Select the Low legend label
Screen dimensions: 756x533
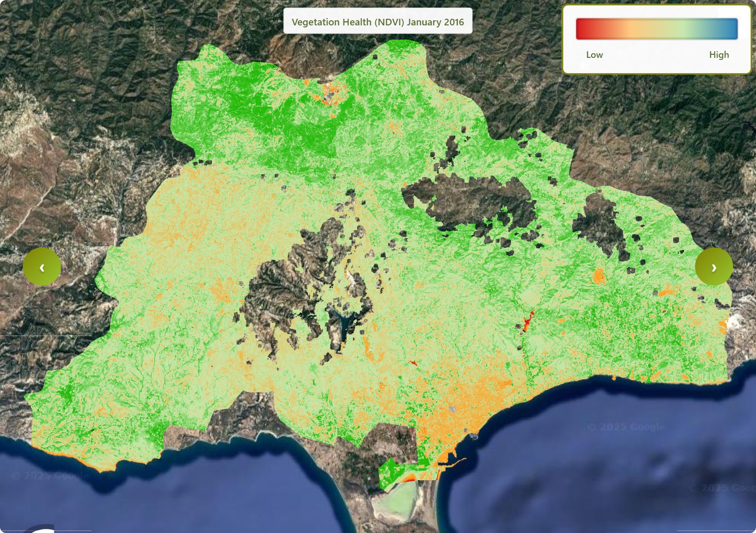pyautogui.click(x=594, y=55)
